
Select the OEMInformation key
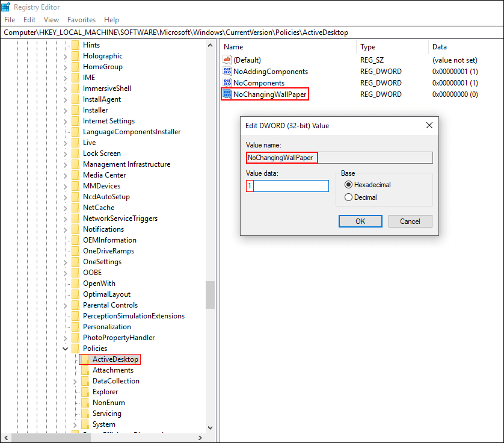[x=109, y=240]
